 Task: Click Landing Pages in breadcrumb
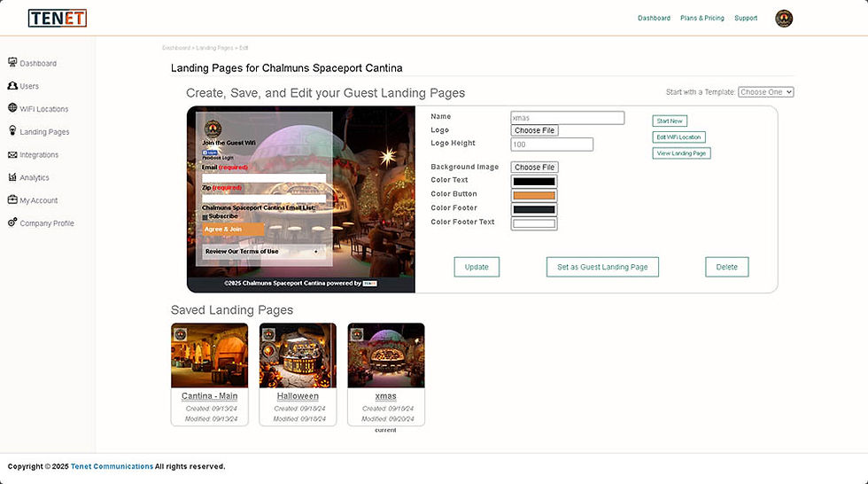pos(214,48)
